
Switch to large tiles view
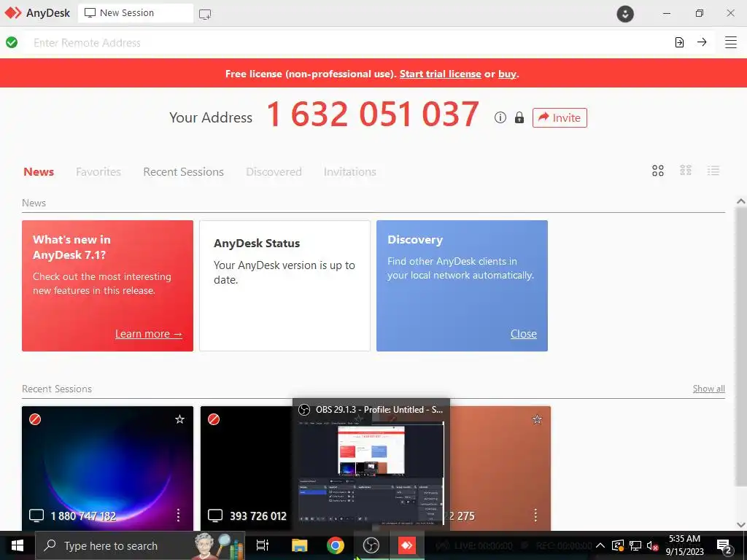pyautogui.click(x=658, y=171)
